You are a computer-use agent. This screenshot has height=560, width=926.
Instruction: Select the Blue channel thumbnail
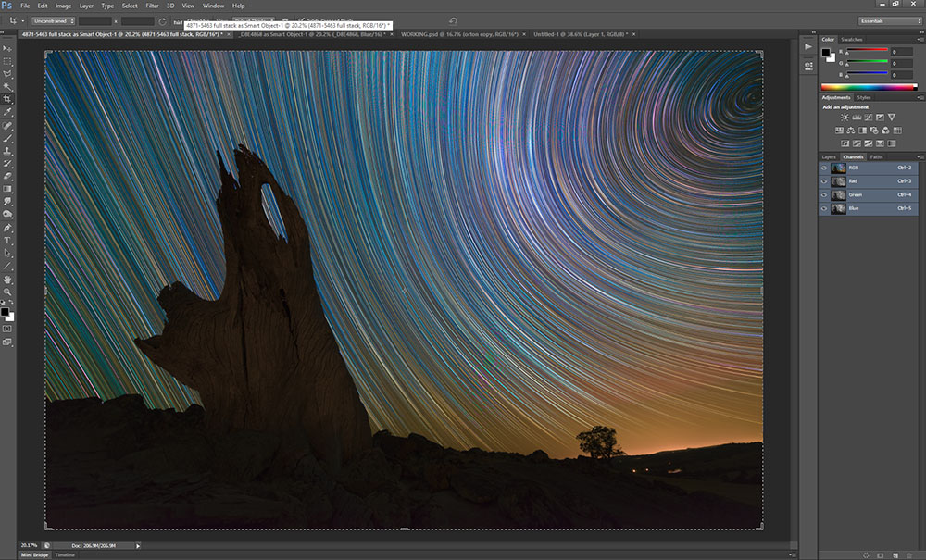click(838, 208)
